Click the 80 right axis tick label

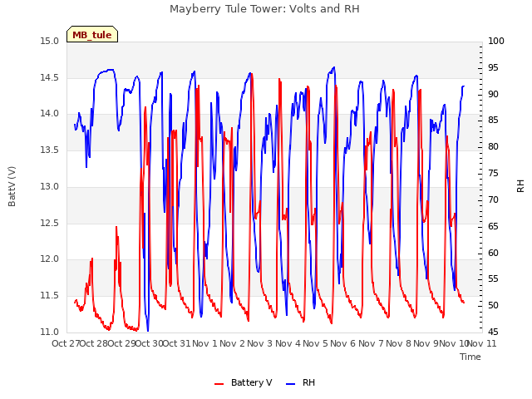tap(493, 146)
